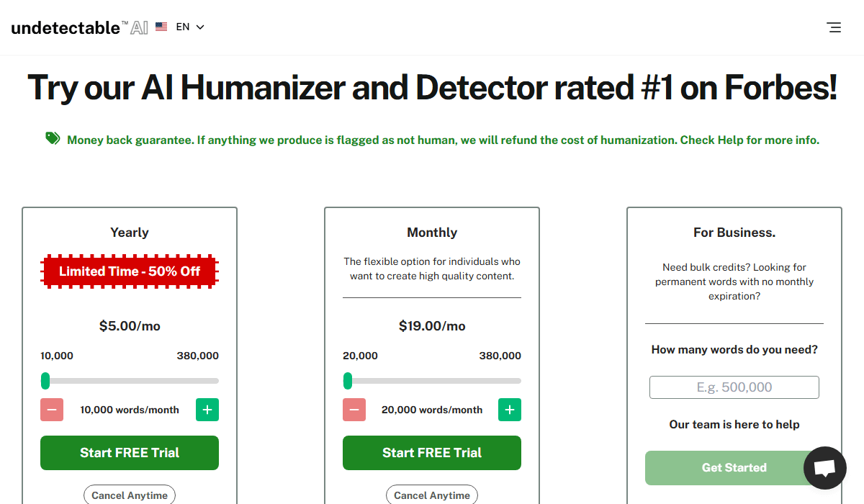864x504 pixels.
Task: Click Cancel Anytime under the Monthly plan
Action: click(x=432, y=495)
